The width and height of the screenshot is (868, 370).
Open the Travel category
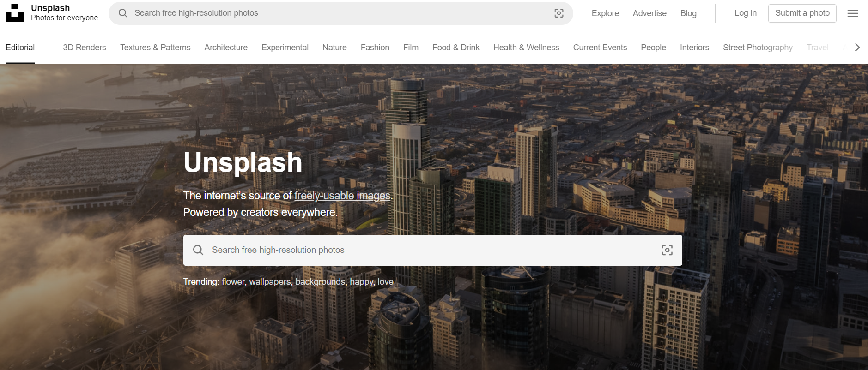(817, 48)
